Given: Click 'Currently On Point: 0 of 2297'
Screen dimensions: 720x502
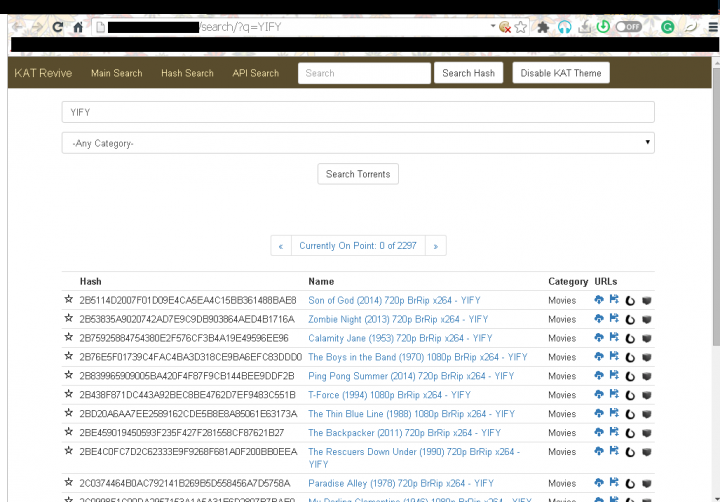Looking at the screenshot, I should [358, 246].
